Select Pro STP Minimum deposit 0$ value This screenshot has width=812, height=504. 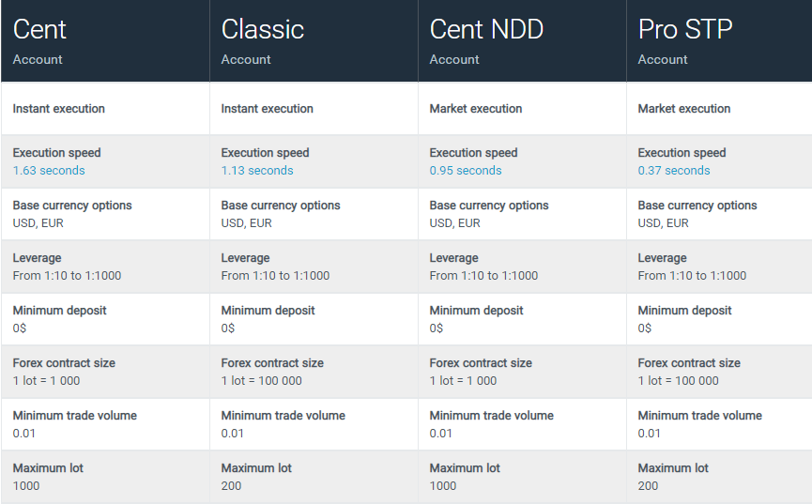coord(645,328)
